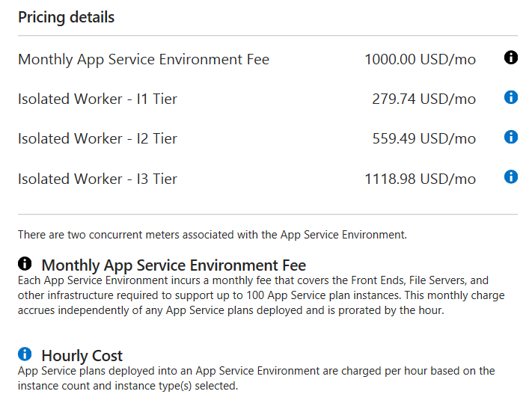The height and width of the screenshot is (403, 532).
Task: Click the info icon for I1 Tier price
Action: (x=511, y=97)
